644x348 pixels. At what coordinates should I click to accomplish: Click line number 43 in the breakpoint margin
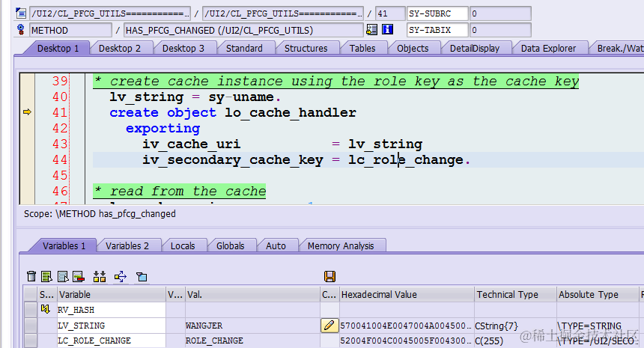(60, 144)
